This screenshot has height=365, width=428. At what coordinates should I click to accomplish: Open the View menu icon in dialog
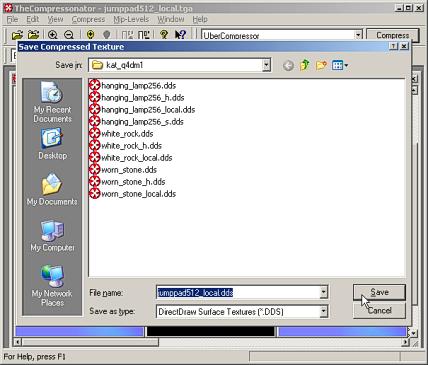(x=340, y=65)
